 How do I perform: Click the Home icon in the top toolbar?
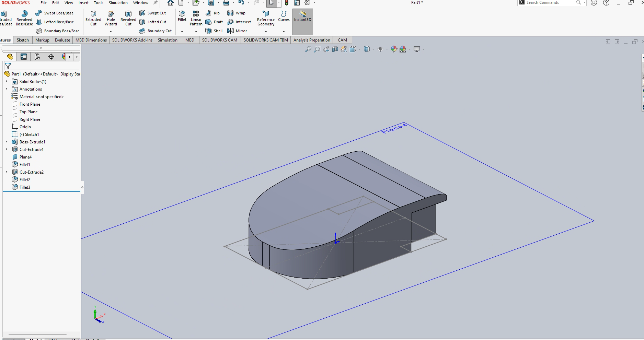(x=170, y=3)
